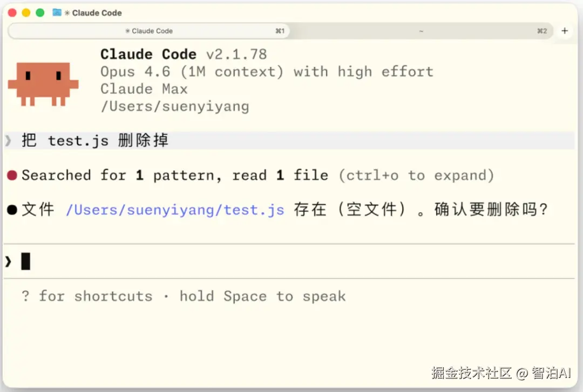The height and width of the screenshot is (392, 583).
Task: Click the black prompt chevron on the input line
Action: click(x=8, y=262)
